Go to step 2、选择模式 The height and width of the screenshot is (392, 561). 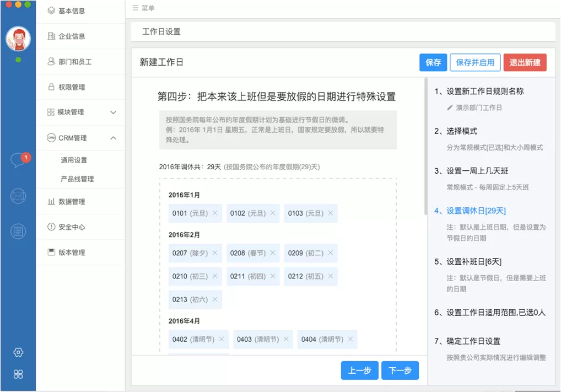456,131
